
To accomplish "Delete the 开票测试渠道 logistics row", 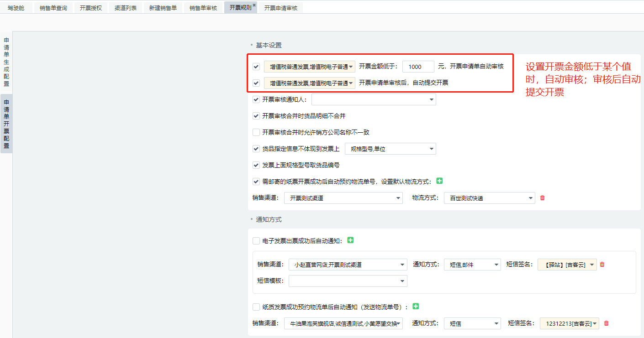I will (x=543, y=198).
